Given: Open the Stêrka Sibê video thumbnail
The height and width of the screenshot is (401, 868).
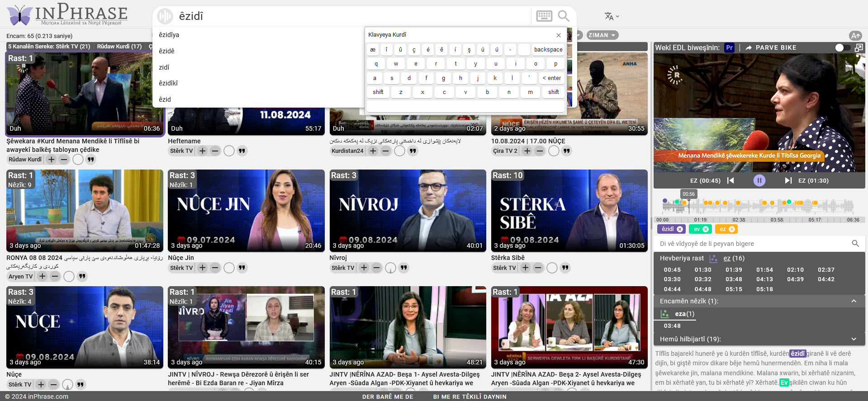Looking at the screenshot, I should 569,211.
